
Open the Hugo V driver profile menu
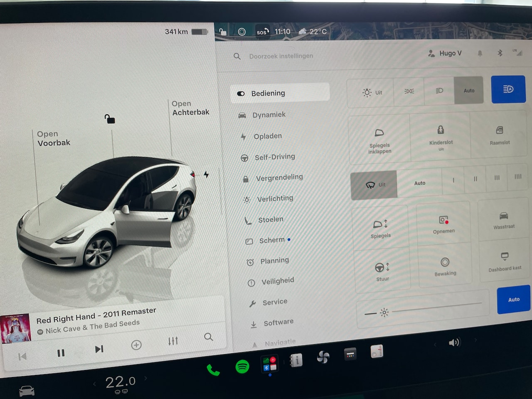click(445, 54)
